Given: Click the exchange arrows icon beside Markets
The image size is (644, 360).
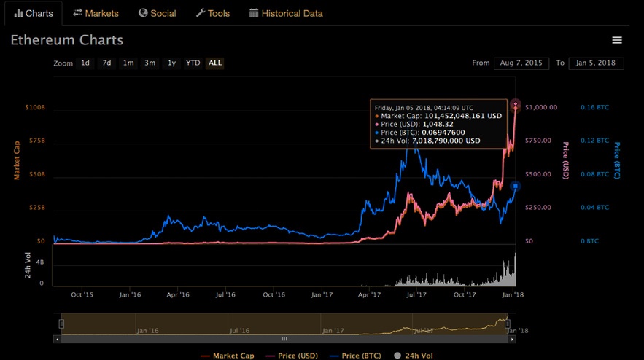Looking at the screenshot, I should pos(77,13).
